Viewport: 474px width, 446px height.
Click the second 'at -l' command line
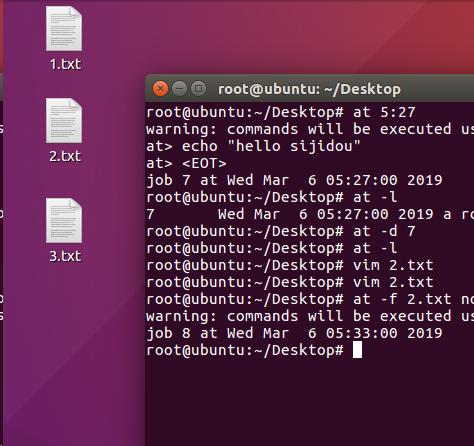click(272, 248)
